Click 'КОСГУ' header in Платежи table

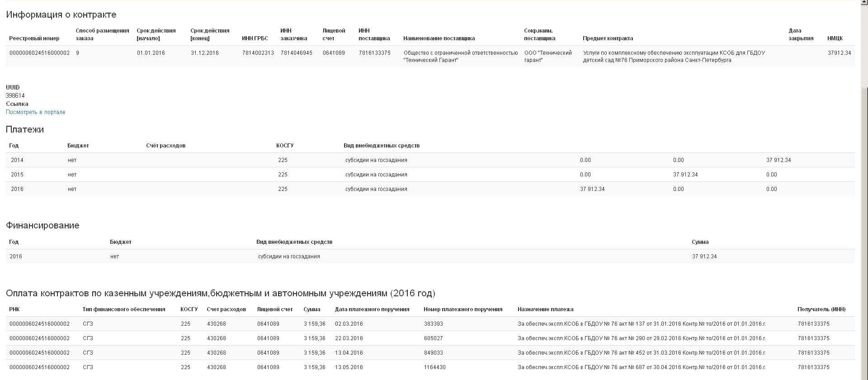285,146
